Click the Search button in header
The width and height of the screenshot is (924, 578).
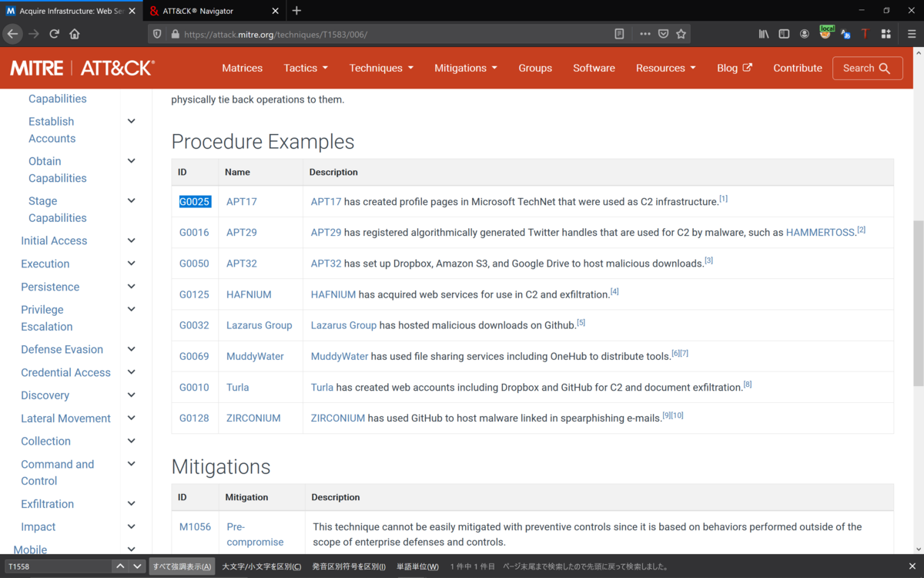tap(867, 68)
